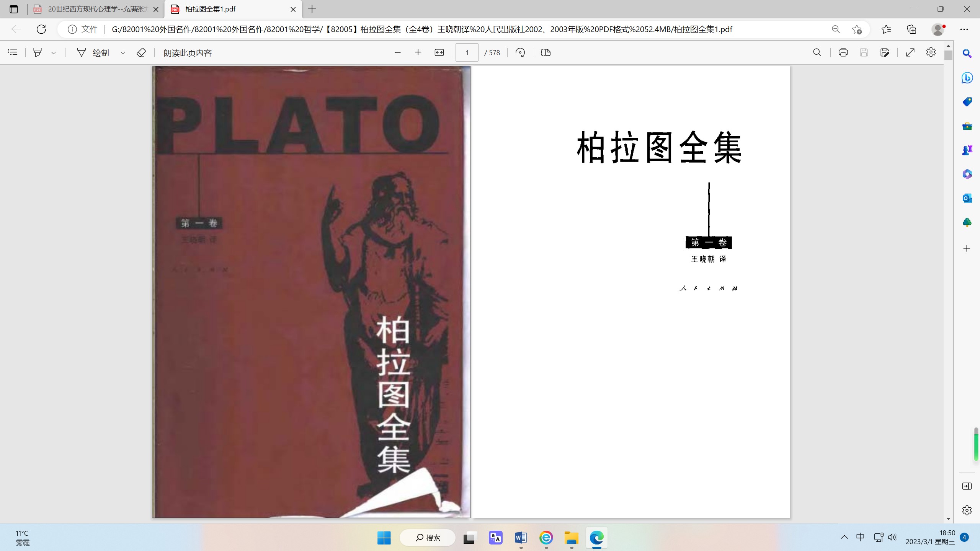Open the user profile menu
The width and height of the screenshot is (980, 551).
pyautogui.click(x=938, y=29)
